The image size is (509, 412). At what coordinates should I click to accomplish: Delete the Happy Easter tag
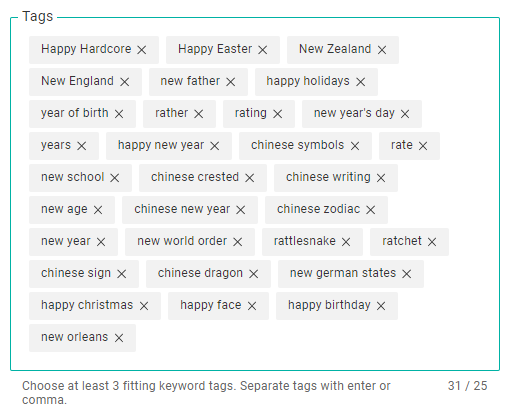pyautogui.click(x=263, y=50)
